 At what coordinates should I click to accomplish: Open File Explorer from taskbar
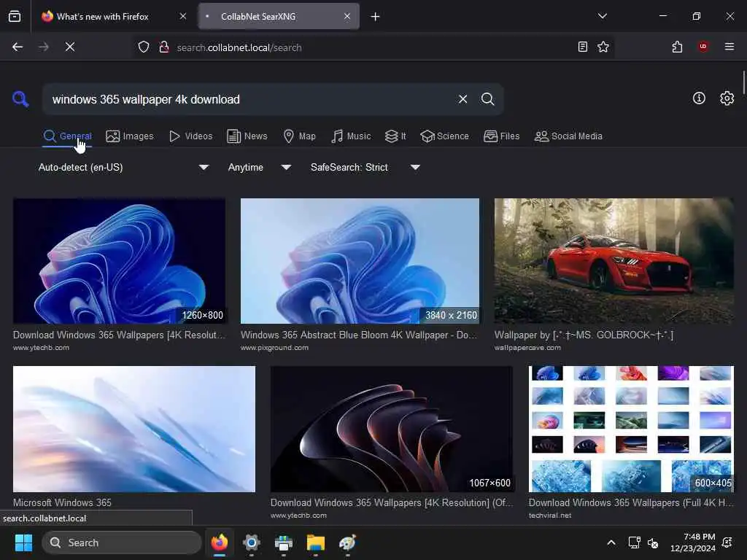point(315,542)
